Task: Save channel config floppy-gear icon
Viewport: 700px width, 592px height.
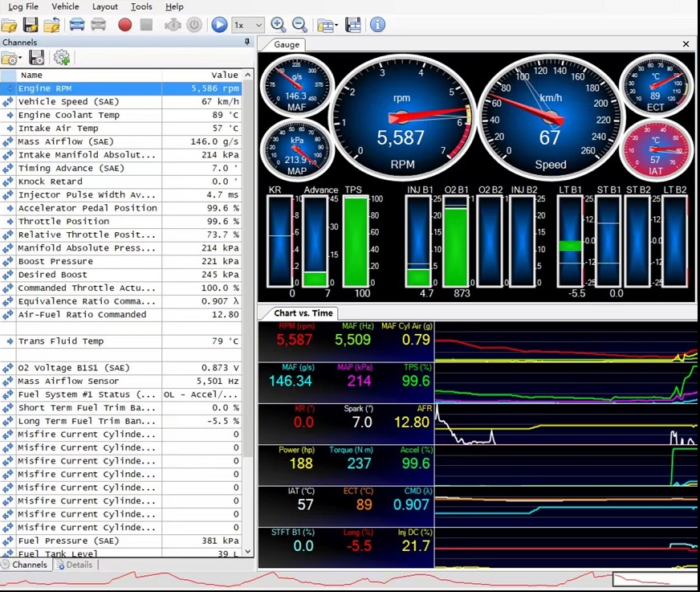Action: 37,58
